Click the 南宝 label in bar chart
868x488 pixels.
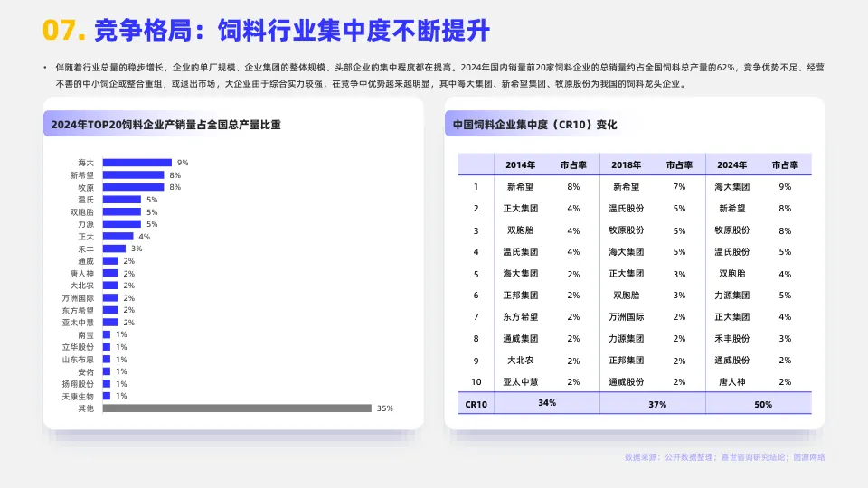86,334
